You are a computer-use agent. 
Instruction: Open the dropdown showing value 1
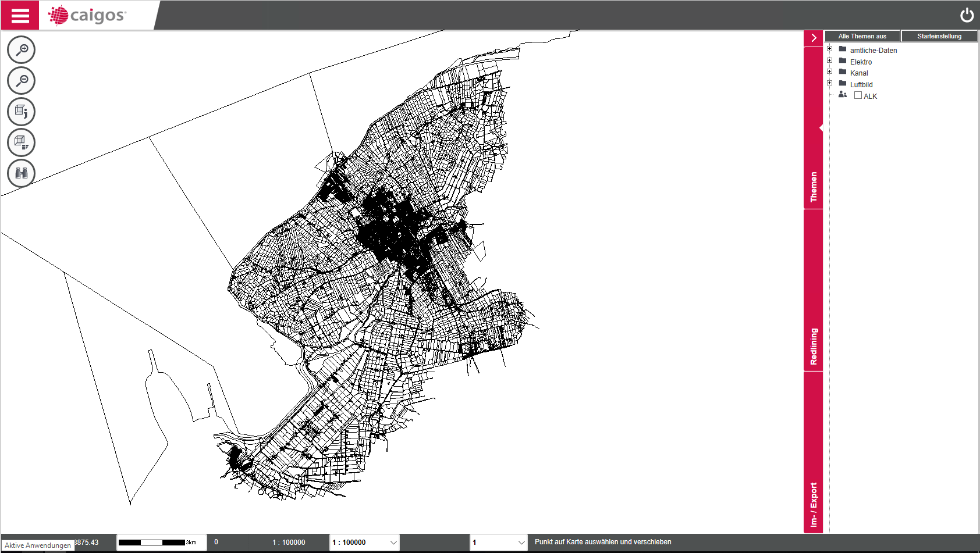coord(498,543)
